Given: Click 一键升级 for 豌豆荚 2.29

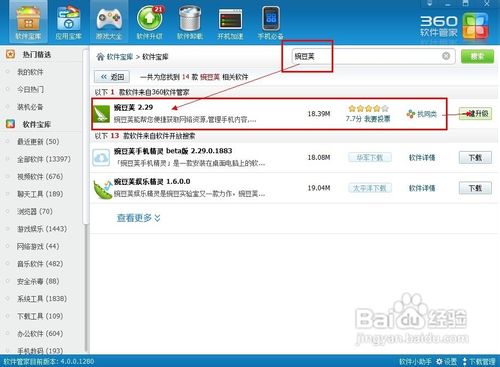Looking at the screenshot, I should click(x=475, y=114).
